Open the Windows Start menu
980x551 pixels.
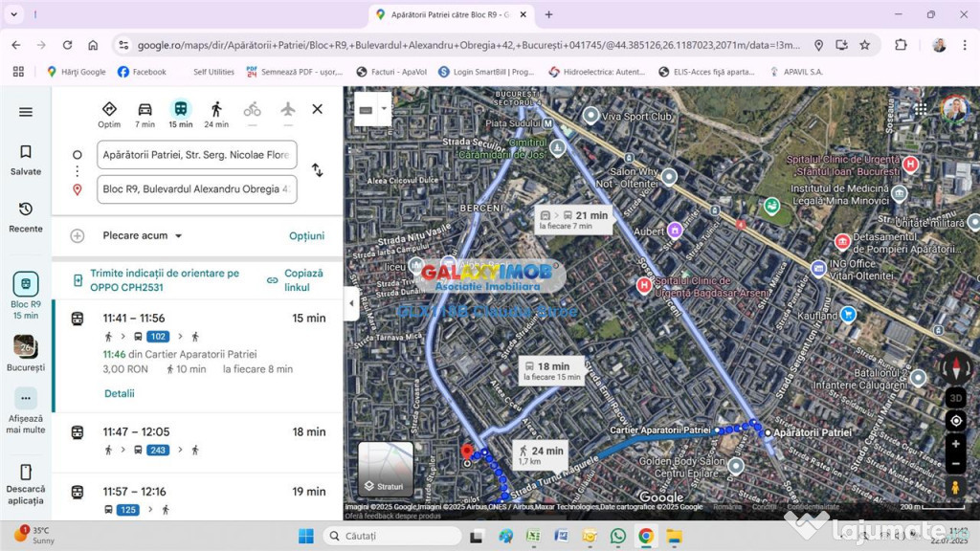[306, 536]
